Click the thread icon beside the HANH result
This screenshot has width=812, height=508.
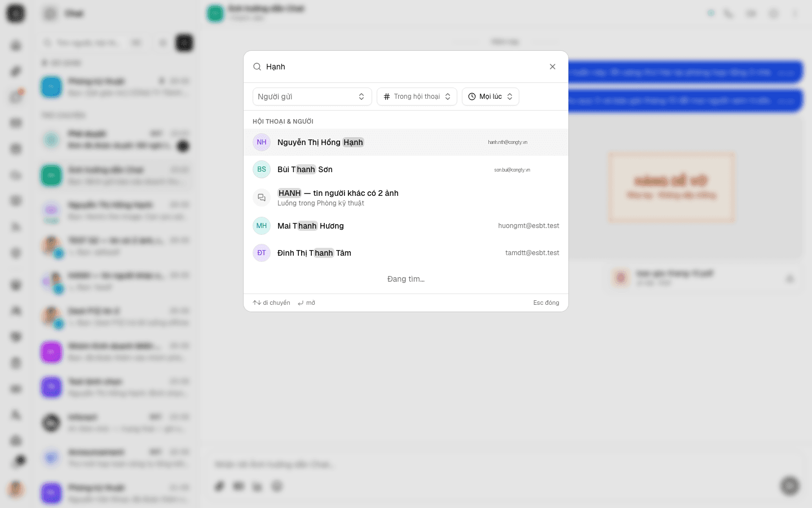pyautogui.click(x=262, y=198)
